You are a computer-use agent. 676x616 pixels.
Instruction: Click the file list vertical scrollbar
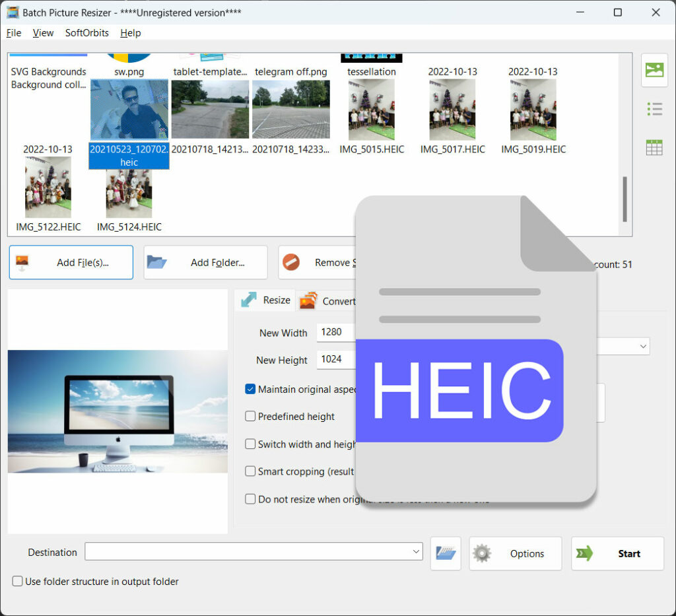(x=625, y=199)
